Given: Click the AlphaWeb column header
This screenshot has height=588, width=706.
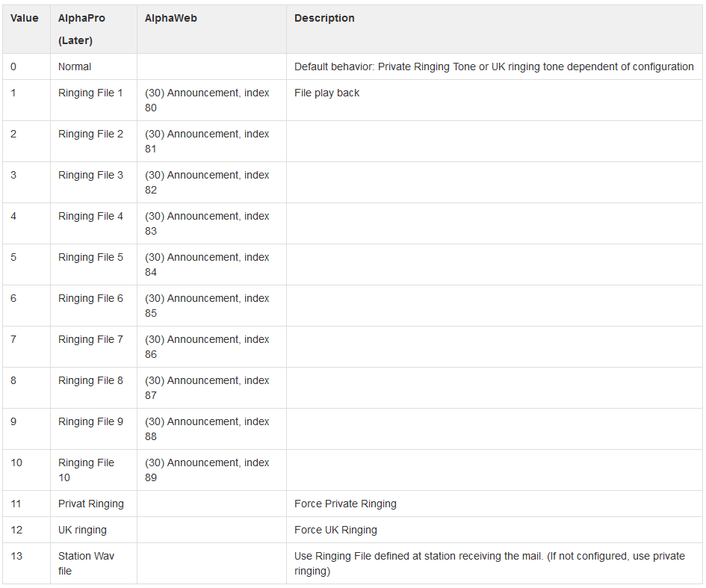Looking at the screenshot, I should [171, 18].
